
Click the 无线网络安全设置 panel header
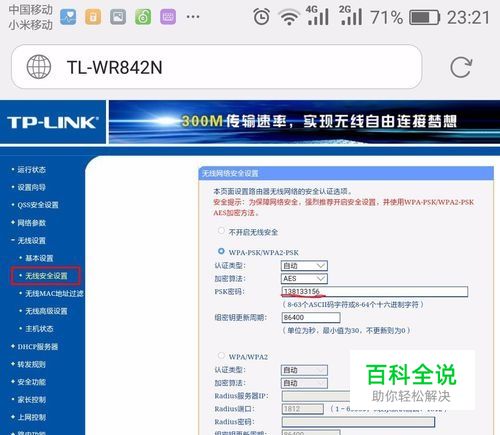pos(346,173)
